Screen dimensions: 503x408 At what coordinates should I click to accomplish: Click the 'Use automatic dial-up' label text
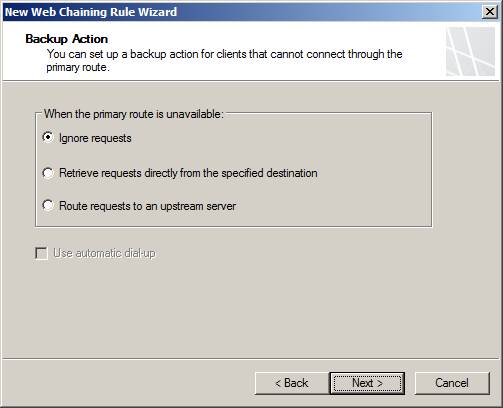point(104,253)
